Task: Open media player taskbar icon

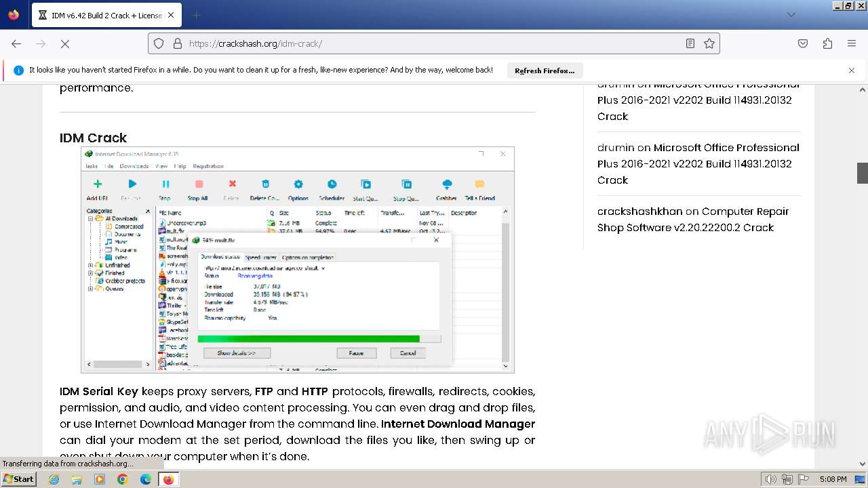Action: pyautogui.click(x=100, y=479)
